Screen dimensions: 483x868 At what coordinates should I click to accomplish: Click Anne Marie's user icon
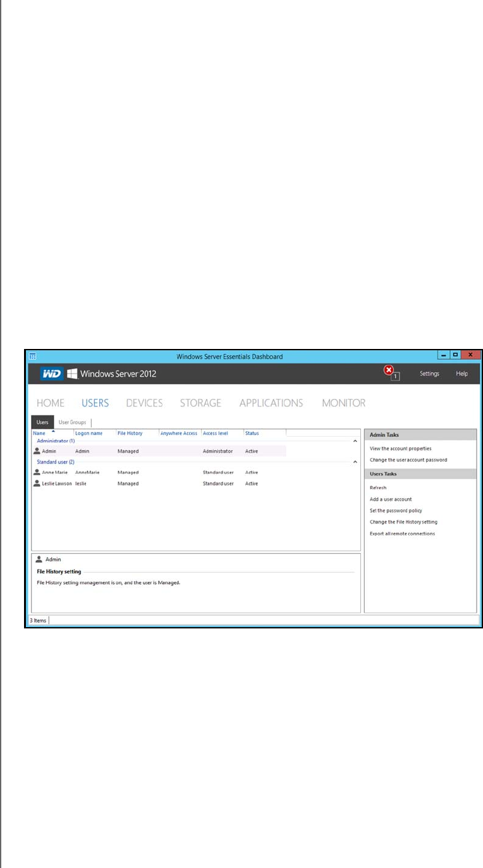click(37, 472)
